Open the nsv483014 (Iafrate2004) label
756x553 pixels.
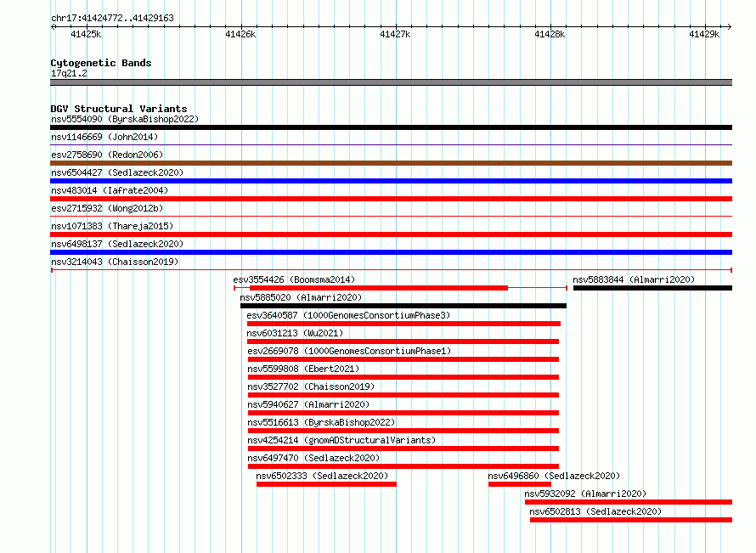110,190
